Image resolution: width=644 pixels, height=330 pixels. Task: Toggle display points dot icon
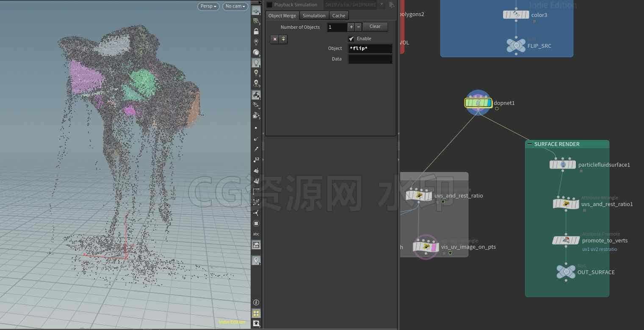point(256,128)
